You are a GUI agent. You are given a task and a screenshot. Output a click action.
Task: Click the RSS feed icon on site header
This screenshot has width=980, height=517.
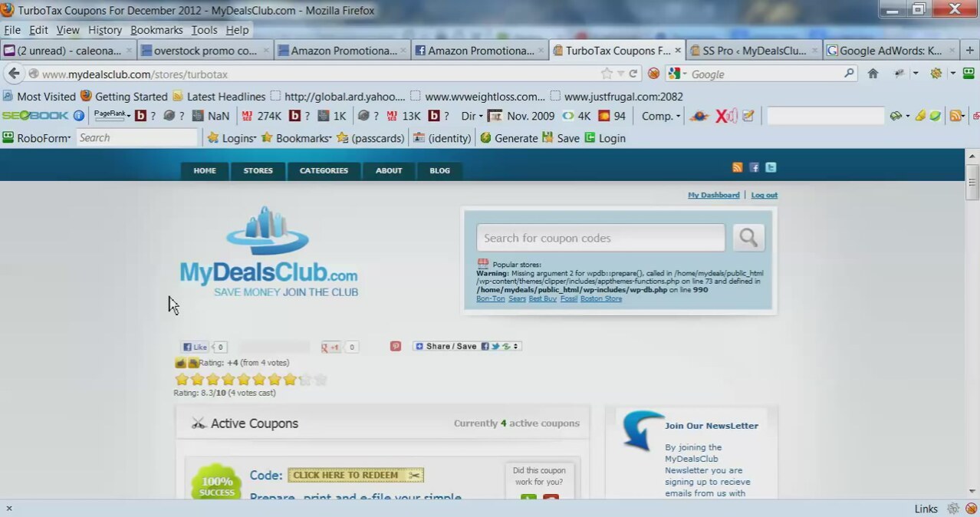point(737,168)
